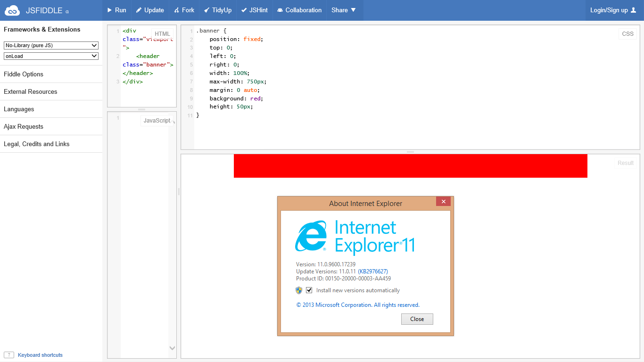This screenshot has height=362, width=644.
Task: Click the Microsoft Corporation copyright link
Action: pos(358,305)
